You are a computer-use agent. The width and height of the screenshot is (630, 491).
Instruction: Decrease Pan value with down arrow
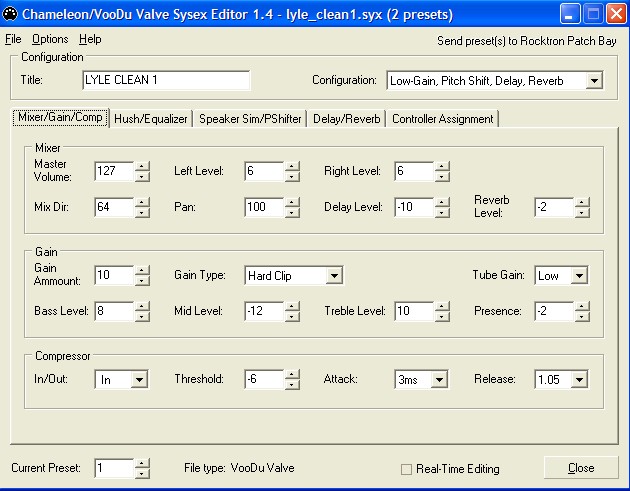[x=292, y=212]
